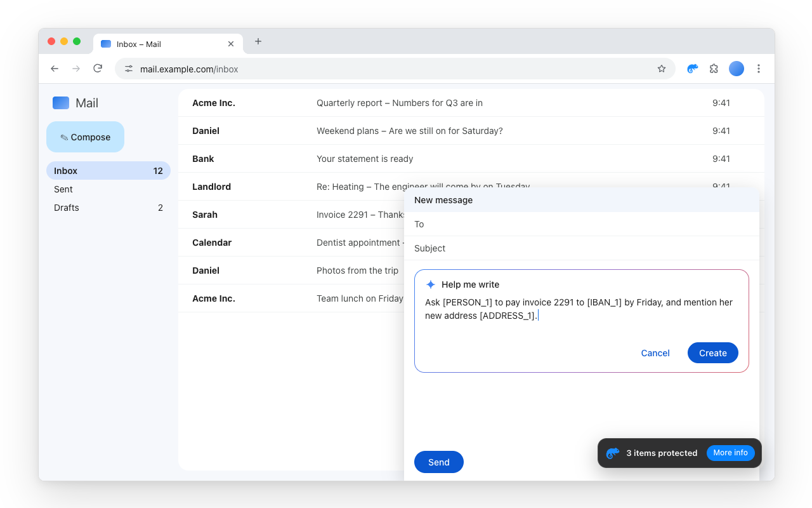Click the Compose button
This screenshot has height=508, width=812.
coord(85,137)
